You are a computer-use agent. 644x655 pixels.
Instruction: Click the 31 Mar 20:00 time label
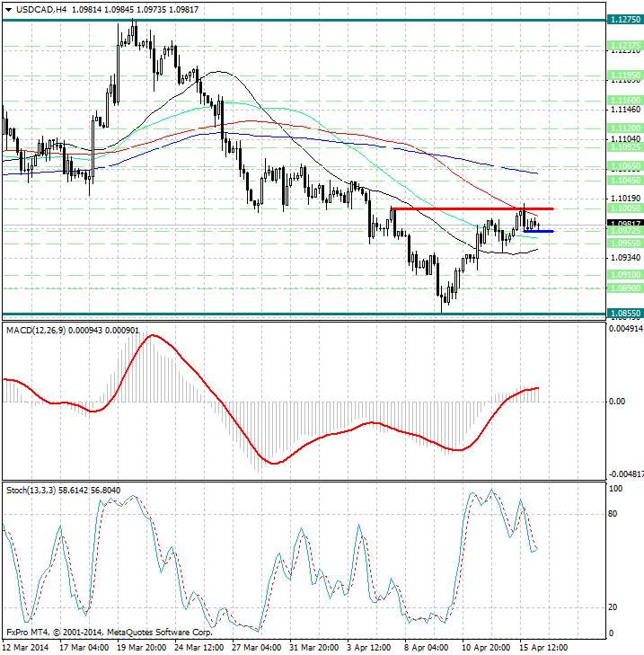[x=314, y=648]
